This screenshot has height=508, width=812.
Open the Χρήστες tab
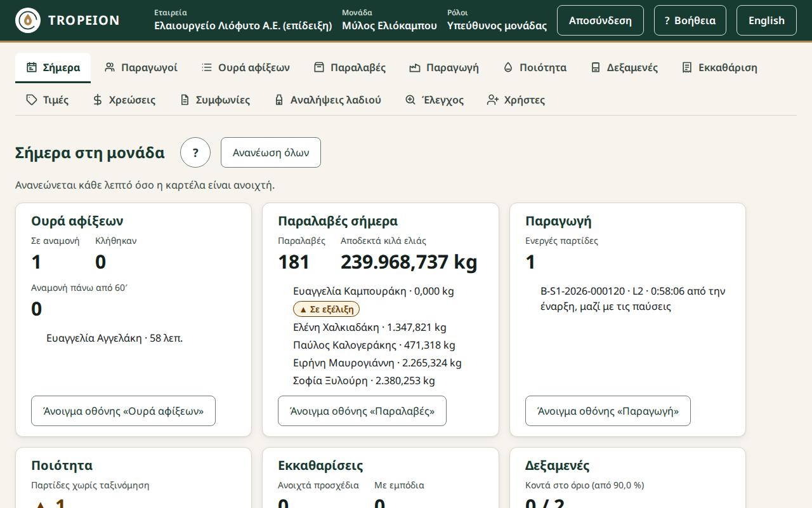pos(516,100)
